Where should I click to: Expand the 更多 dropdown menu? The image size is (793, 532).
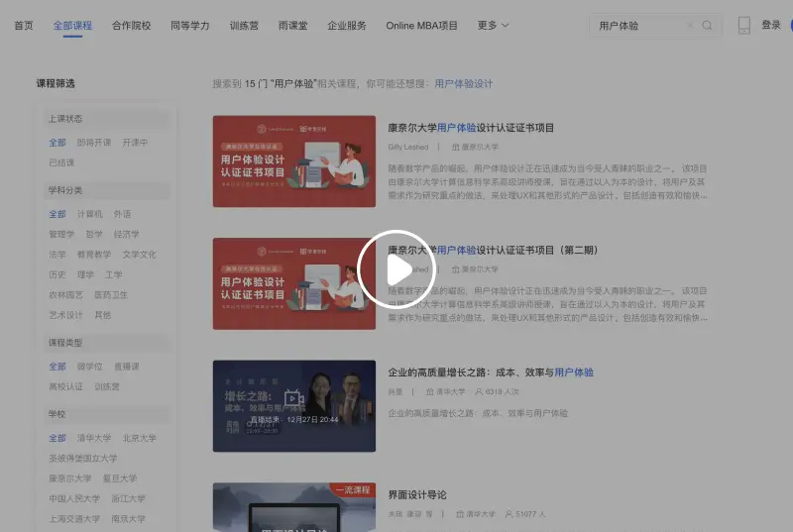[x=493, y=25]
